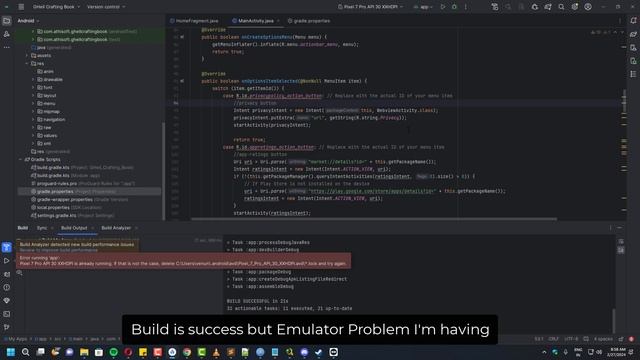Open the Gradle tool window

click(x=633, y=34)
